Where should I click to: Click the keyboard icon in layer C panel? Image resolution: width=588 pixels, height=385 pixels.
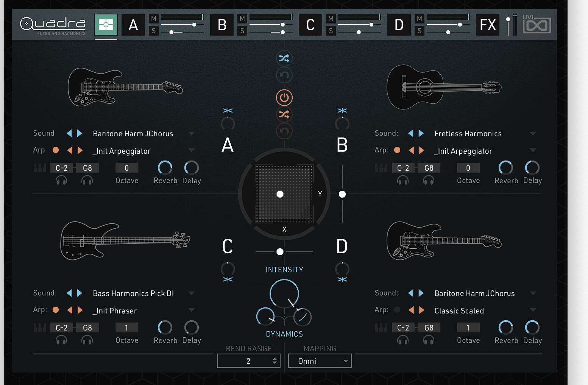(x=40, y=327)
